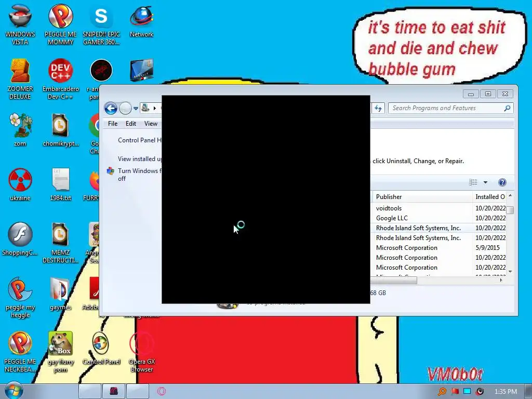This screenshot has height=399, width=532.
Task: Click the vertical scrollbar up arrow
Action: (510, 196)
